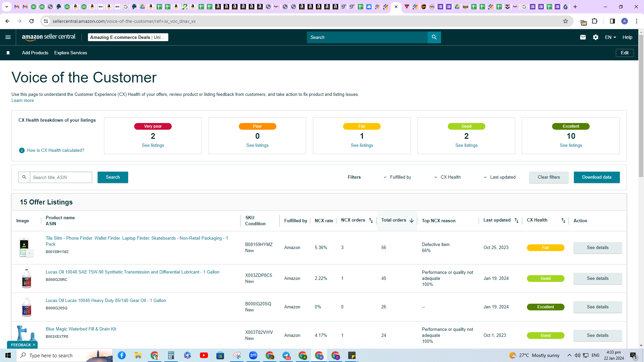This screenshot has height=362, width=644.
Task: Click the CX Health info icon
Action: click(22, 150)
